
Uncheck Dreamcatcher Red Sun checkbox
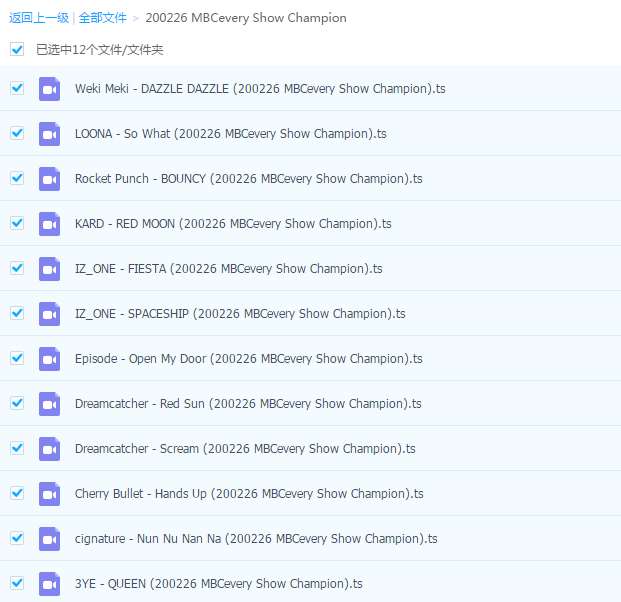(x=17, y=403)
